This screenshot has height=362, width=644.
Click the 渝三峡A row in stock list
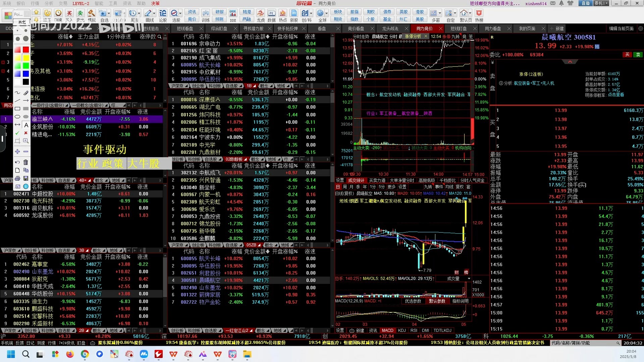point(82,119)
